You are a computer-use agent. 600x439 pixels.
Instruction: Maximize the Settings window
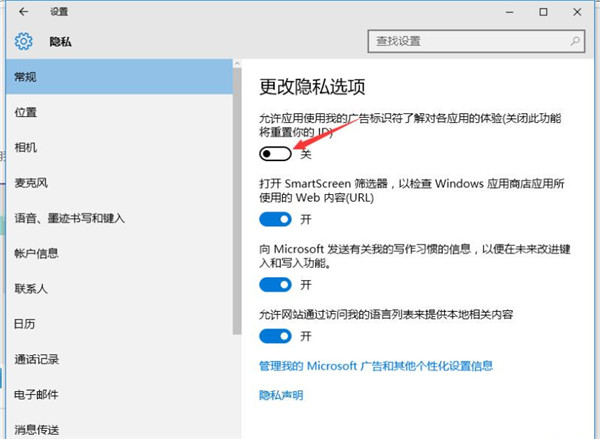pyautogui.click(x=543, y=12)
